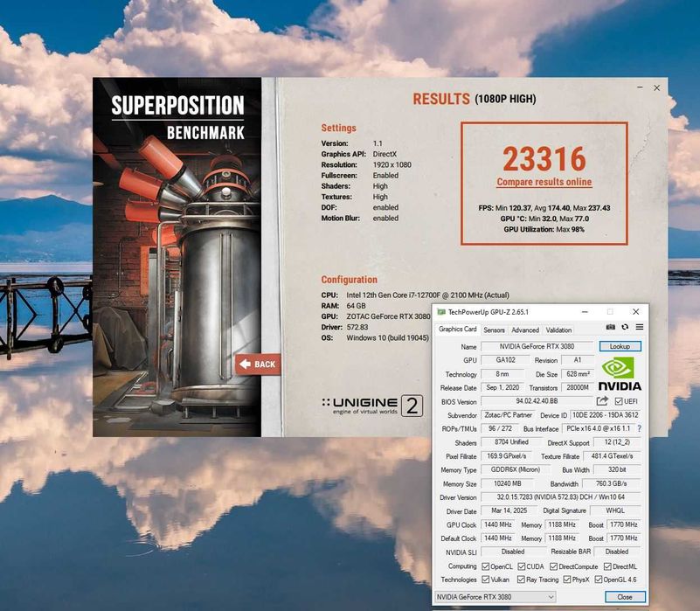Toggle the OpenCL checkbox

[x=485, y=566]
